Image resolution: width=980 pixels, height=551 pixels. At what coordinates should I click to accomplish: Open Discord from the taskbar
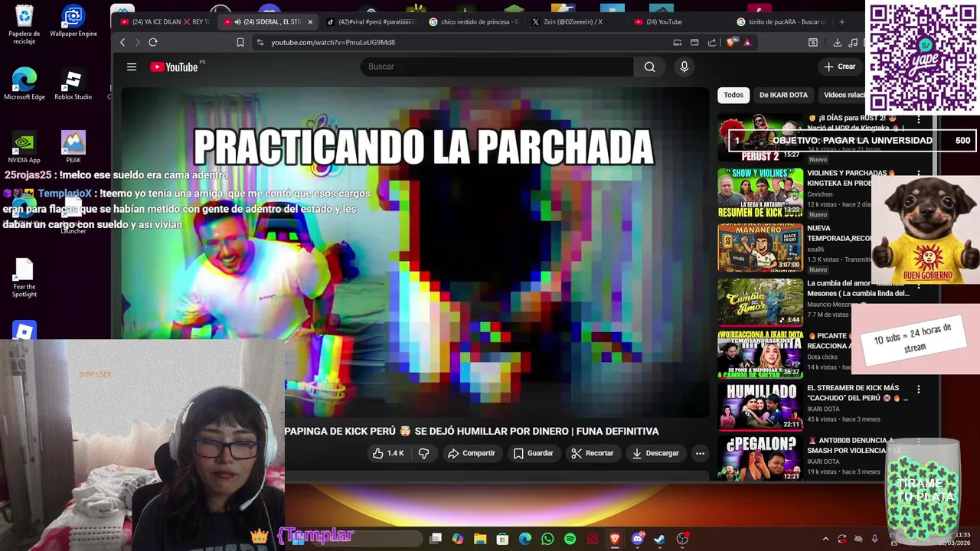tap(637, 539)
